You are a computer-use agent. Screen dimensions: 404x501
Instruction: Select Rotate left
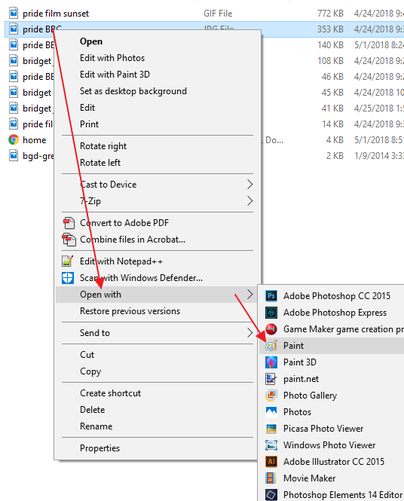tap(100, 163)
